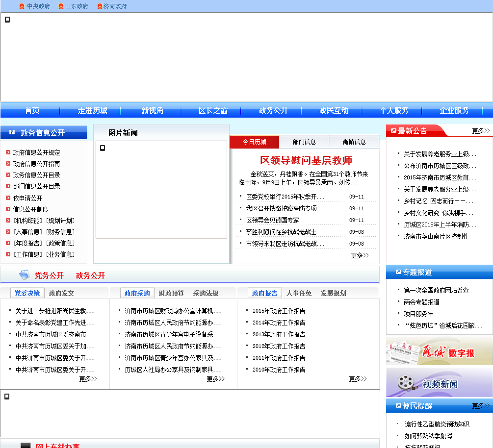Open headline 区领导慰问基层教师
The width and height of the screenshot is (493, 448).
(x=306, y=160)
